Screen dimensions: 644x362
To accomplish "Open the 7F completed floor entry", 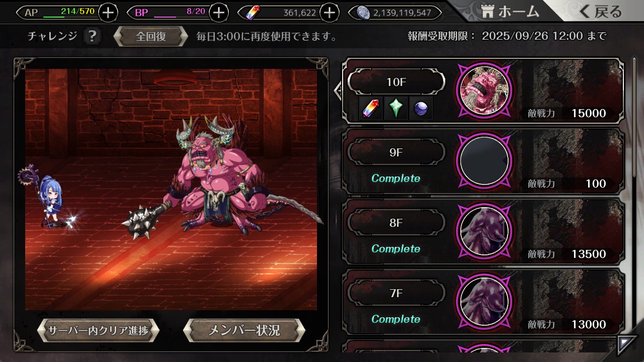I will pos(483,302).
